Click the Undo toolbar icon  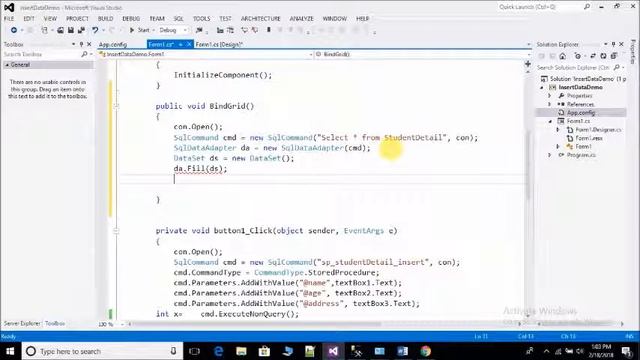pos(95,30)
